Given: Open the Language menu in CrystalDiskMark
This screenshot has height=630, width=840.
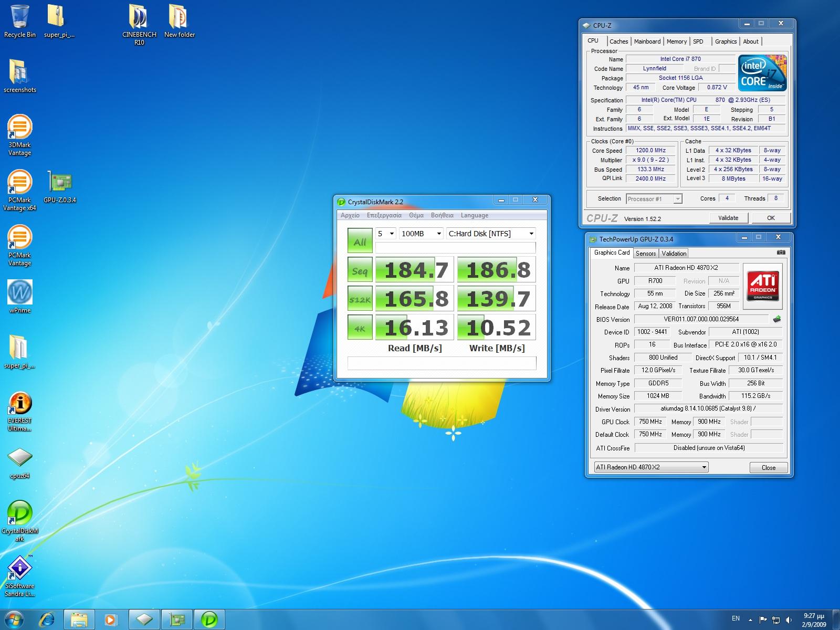Looking at the screenshot, I should point(474,215).
